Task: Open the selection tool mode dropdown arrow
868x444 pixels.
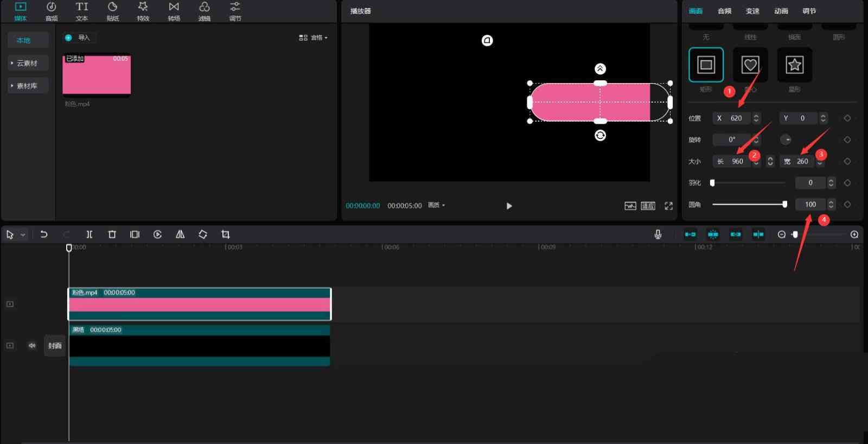Action: coord(23,234)
